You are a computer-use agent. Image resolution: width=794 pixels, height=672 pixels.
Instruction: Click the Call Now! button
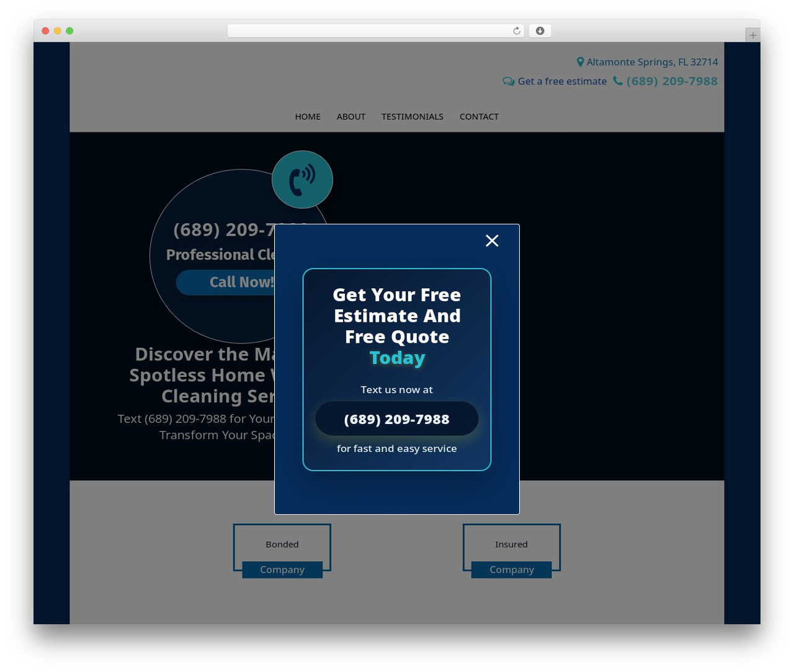click(226, 282)
